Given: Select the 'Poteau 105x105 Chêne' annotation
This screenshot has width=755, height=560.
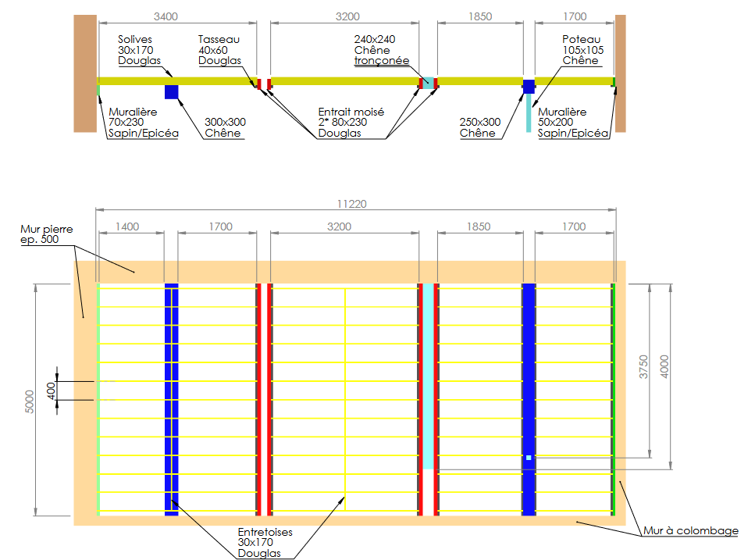Looking at the screenshot, I should 582,50.
